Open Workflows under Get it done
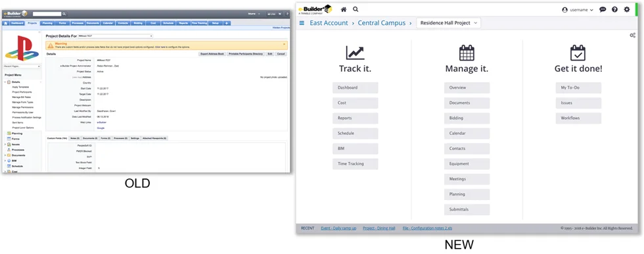 tap(578, 118)
